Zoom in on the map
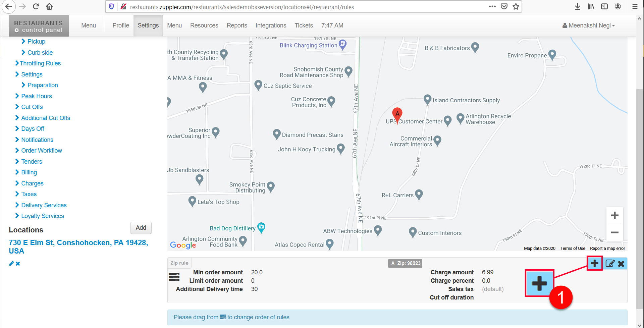Viewport: 644px width, 328px height. click(614, 215)
